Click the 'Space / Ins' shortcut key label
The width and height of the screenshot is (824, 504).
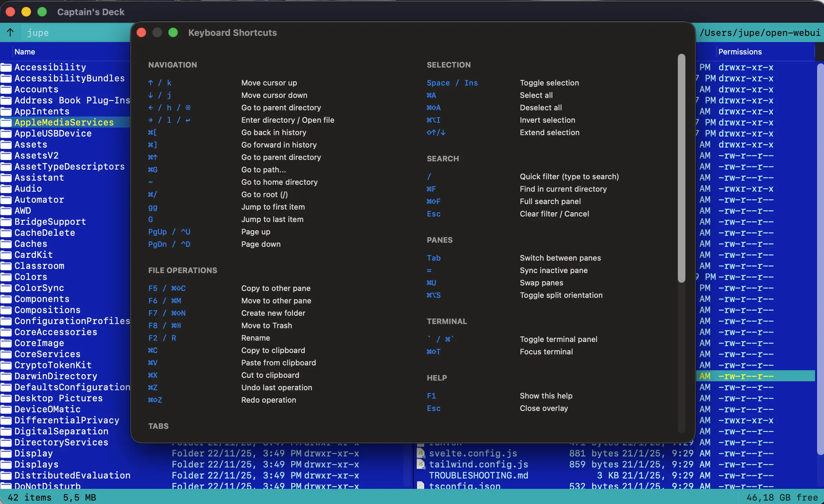coord(452,83)
